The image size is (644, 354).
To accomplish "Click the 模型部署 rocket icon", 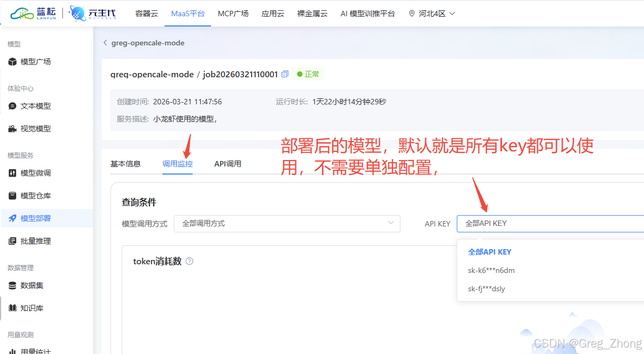I will [12, 218].
